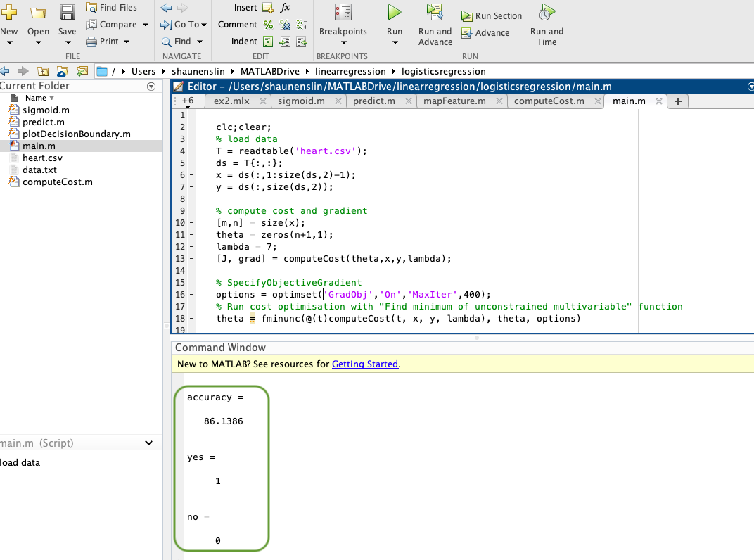The height and width of the screenshot is (560, 754).
Task: Select linearregression in the folder path
Action: point(350,71)
